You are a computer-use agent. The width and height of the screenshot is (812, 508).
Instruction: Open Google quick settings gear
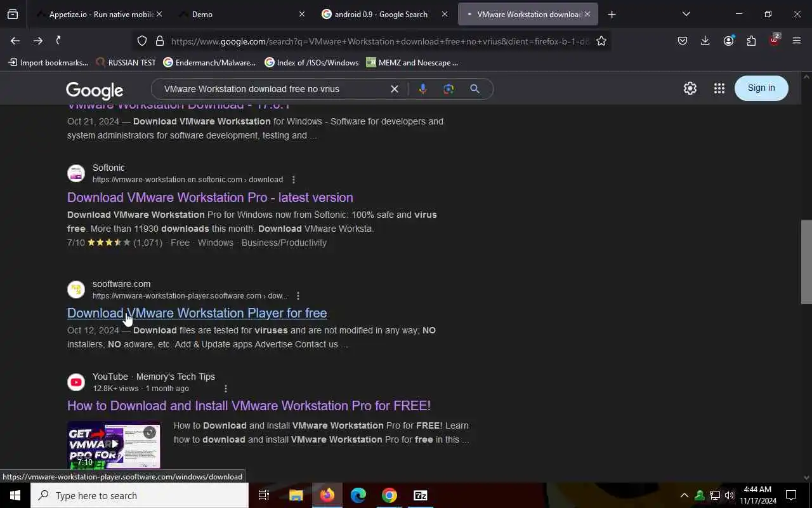tap(690, 88)
